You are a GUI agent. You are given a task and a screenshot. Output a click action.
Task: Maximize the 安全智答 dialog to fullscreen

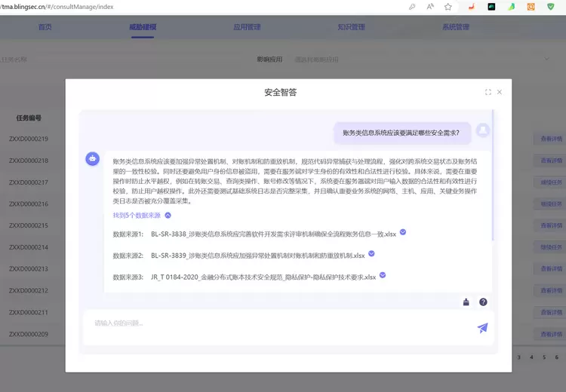tap(488, 92)
